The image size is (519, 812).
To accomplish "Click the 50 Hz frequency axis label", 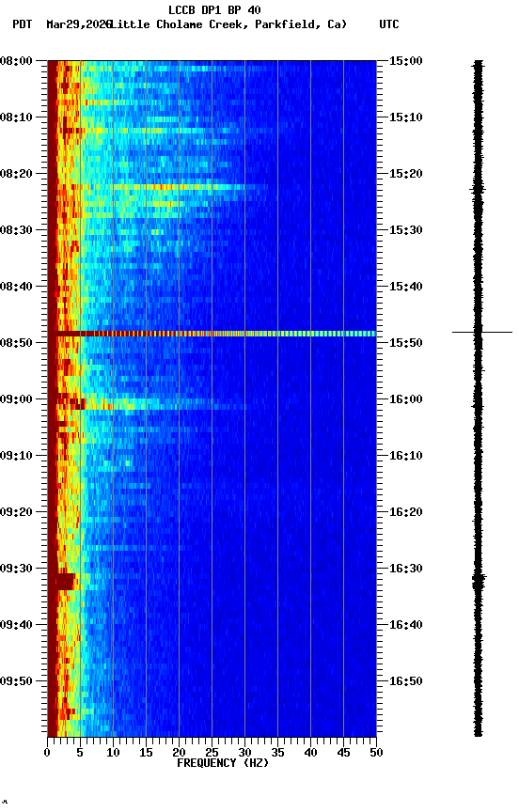I will point(376,753).
